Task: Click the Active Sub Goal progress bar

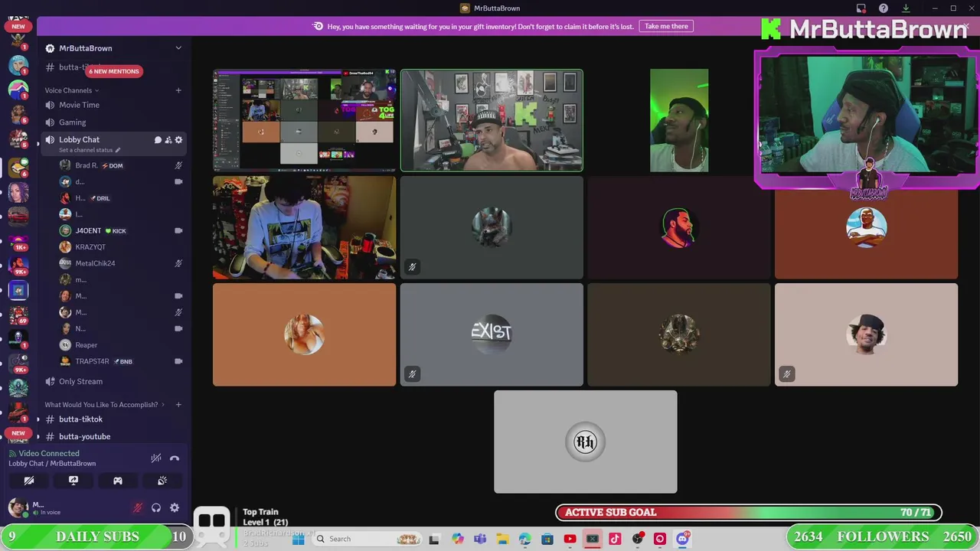Action: tap(749, 513)
